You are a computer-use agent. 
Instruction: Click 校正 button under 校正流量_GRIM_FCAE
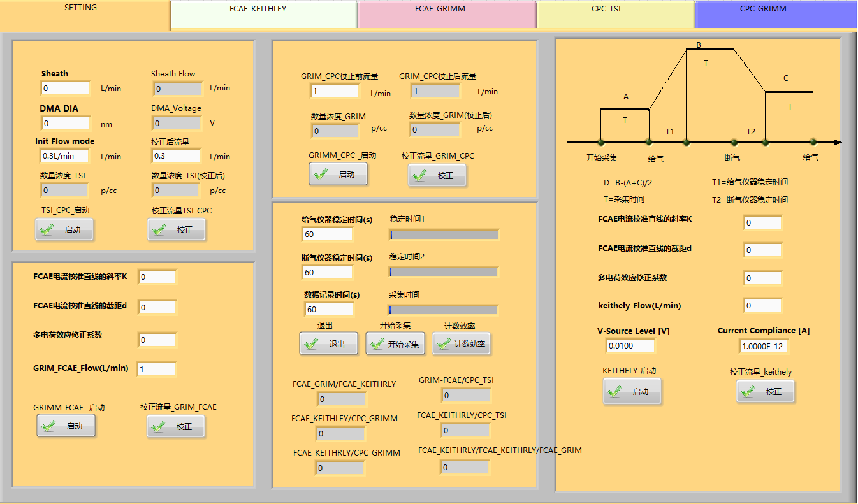(x=176, y=426)
